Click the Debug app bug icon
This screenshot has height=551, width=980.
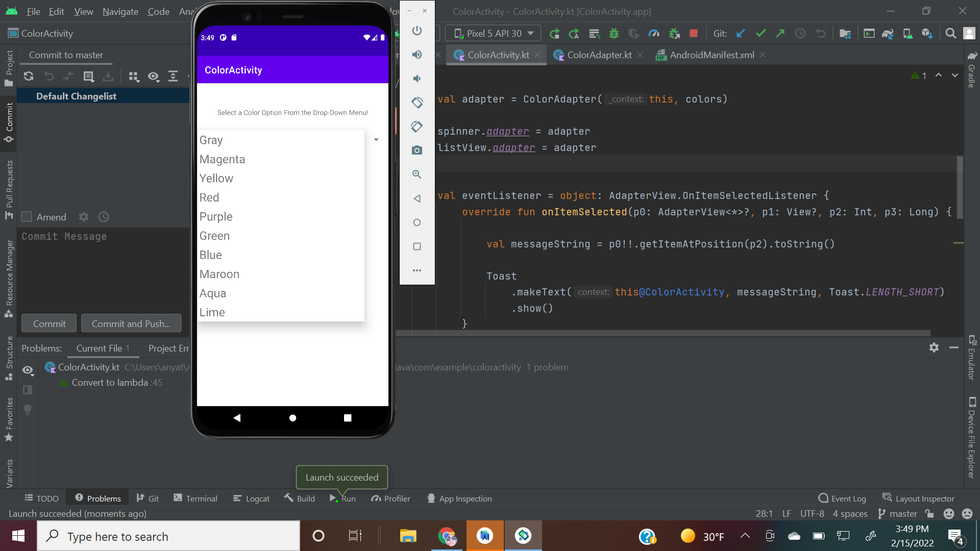click(x=614, y=34)
